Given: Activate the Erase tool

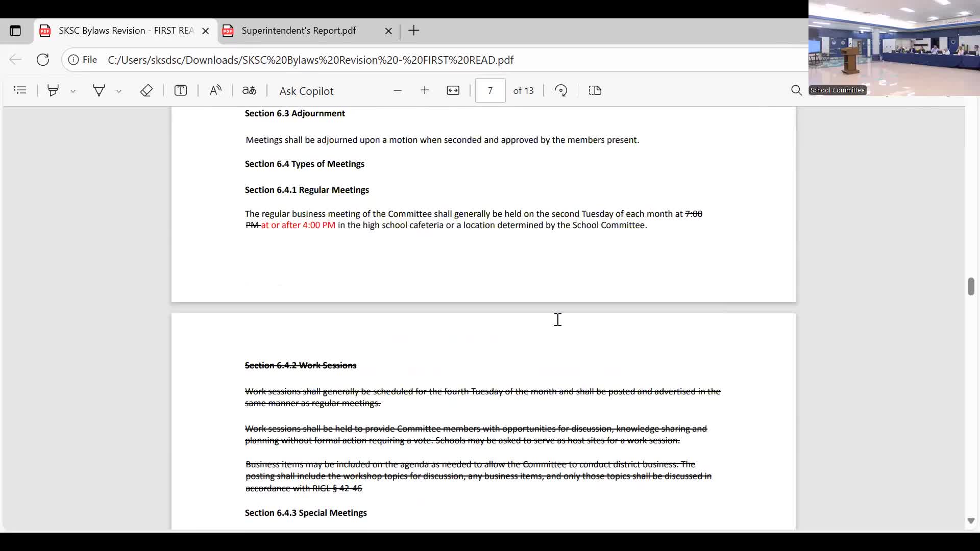Looking at the screenshot, I should [x=146, y=90].
